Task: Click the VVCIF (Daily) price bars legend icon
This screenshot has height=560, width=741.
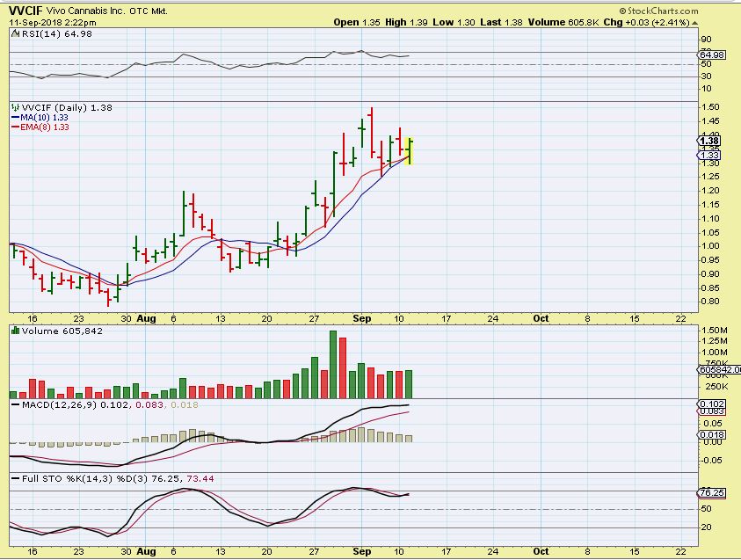Action: (x=15, y=108)
